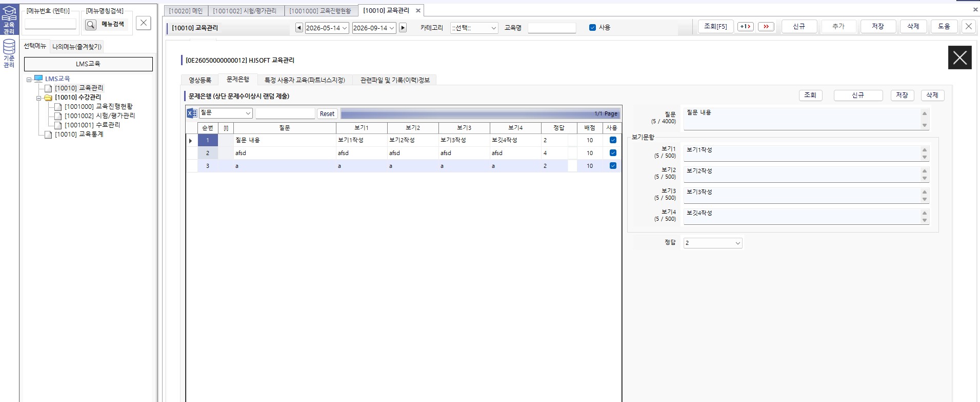The image size is (980, 402).
Task: Click the 문제은행 신규 button
Action: point(858,95)
